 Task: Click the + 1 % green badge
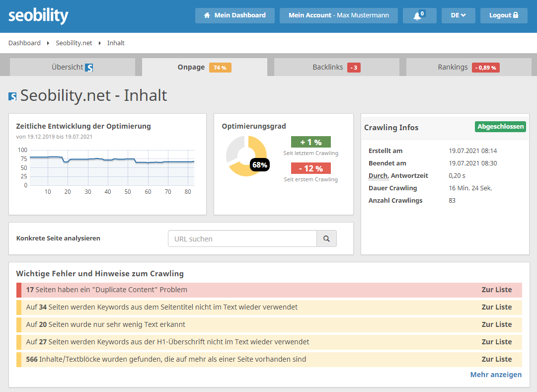point(311,142)
